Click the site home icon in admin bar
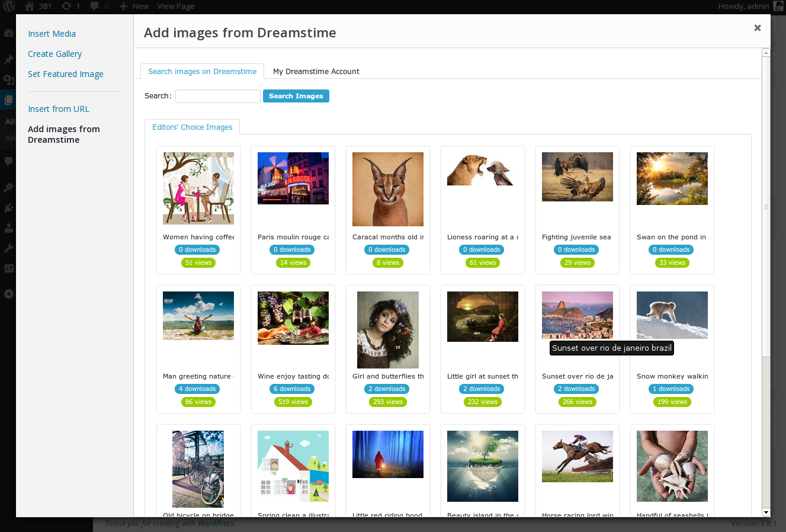Screen dimensions: 786x532 coord(30,6)
